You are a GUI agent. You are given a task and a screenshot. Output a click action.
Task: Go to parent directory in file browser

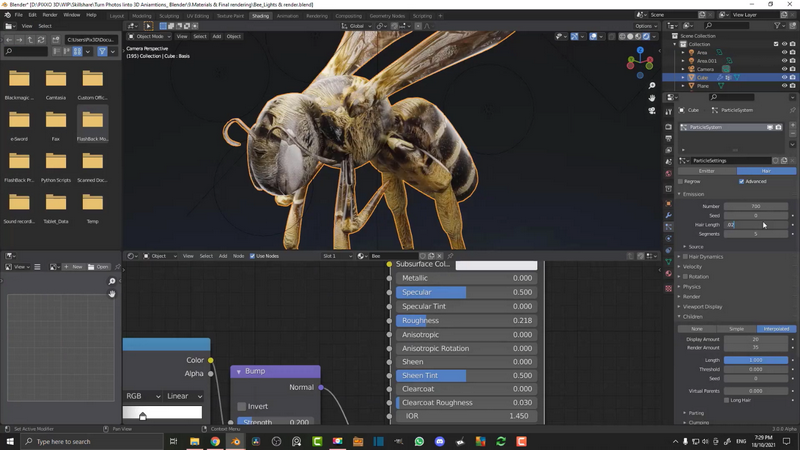[30, 39]
